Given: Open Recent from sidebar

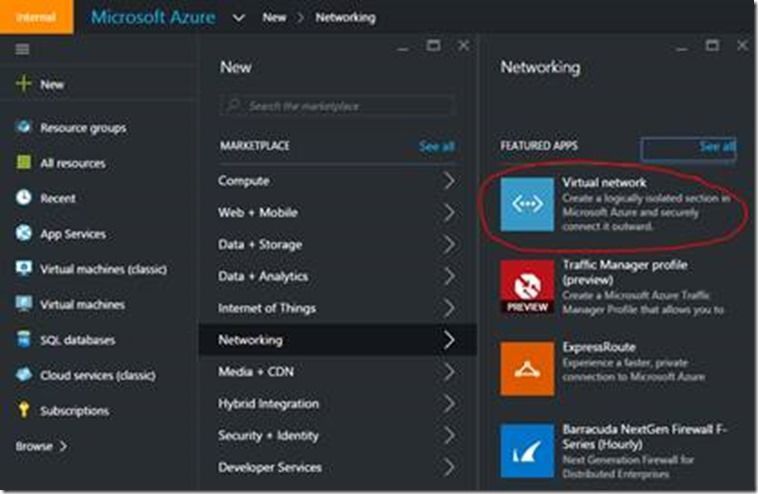Looking at the screenshot, I should [x=58, y=198].
